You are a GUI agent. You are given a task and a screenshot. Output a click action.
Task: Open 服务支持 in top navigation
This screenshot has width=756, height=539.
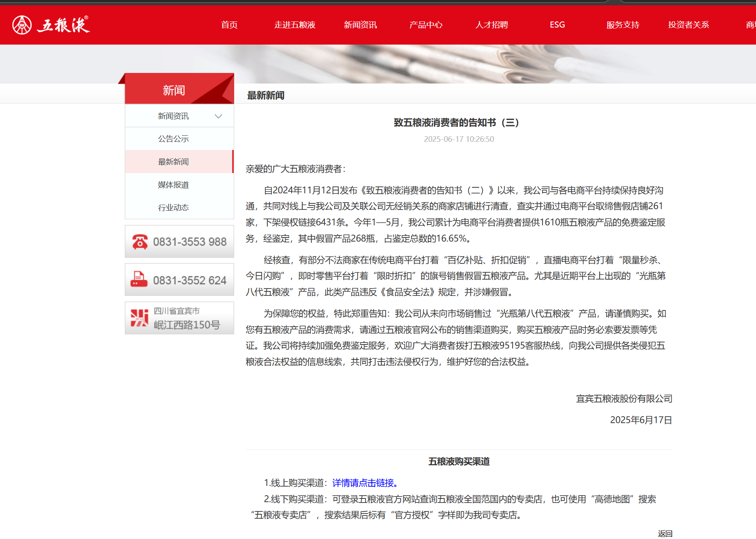(623, 25)
